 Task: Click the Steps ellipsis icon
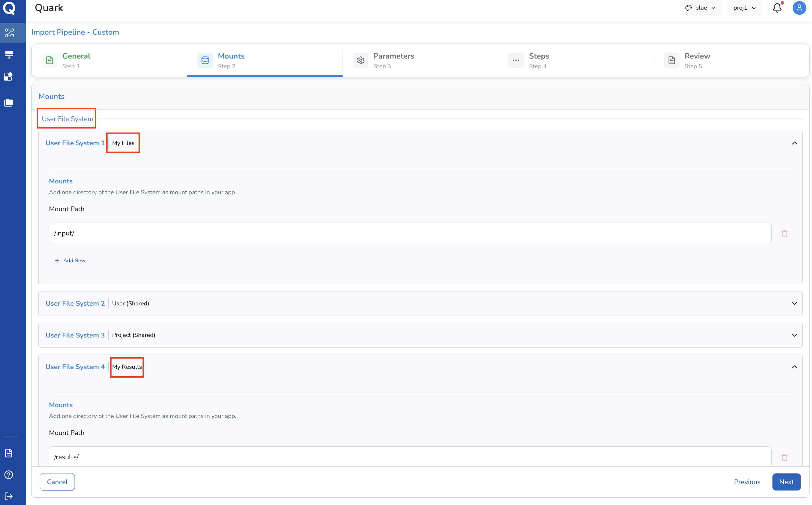coord(516,60)
